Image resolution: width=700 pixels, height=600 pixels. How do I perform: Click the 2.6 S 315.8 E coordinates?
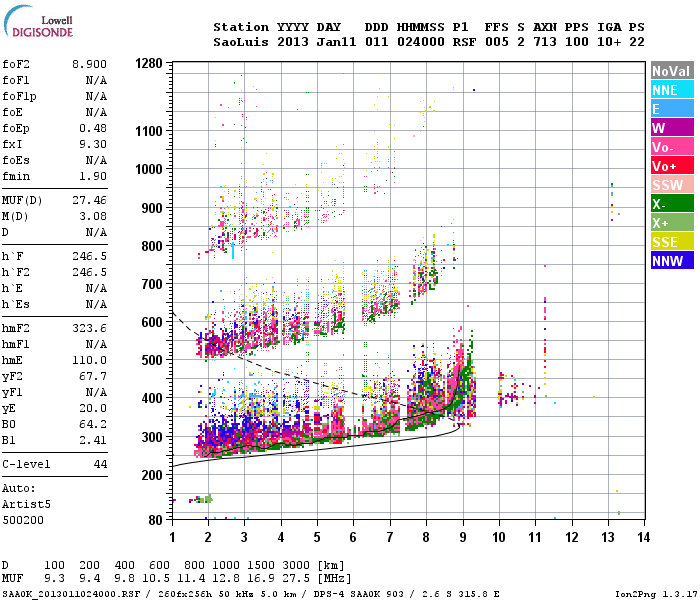(461, 594)
